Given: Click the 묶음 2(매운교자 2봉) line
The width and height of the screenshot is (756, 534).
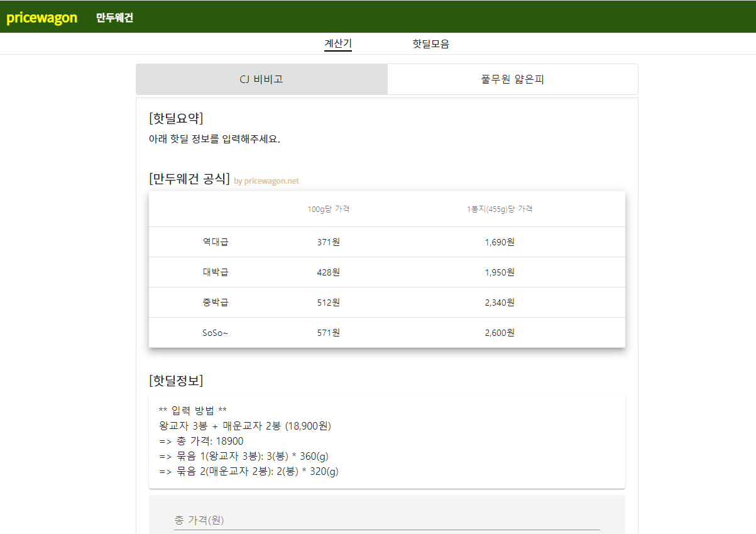Looking at the screenshot, I should (249, 471).
